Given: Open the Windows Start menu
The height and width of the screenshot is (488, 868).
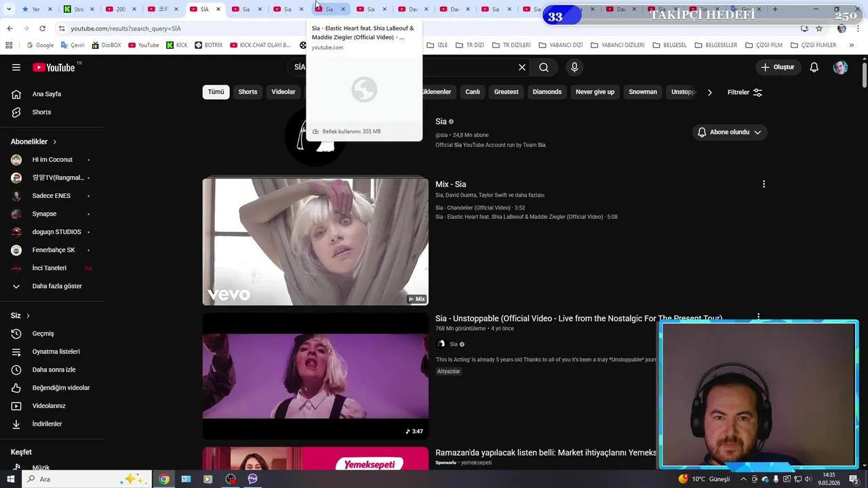Looking at the screenshot, I should tap(10, 479).
